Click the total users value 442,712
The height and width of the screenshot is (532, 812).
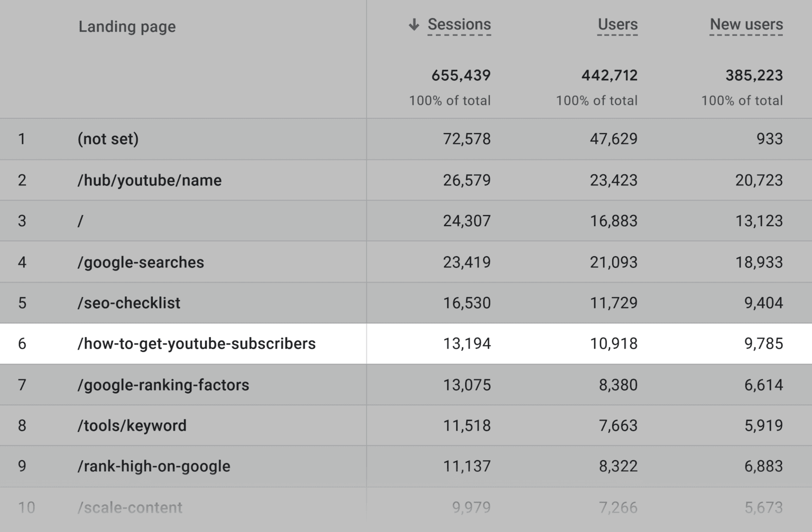point(609,75)
